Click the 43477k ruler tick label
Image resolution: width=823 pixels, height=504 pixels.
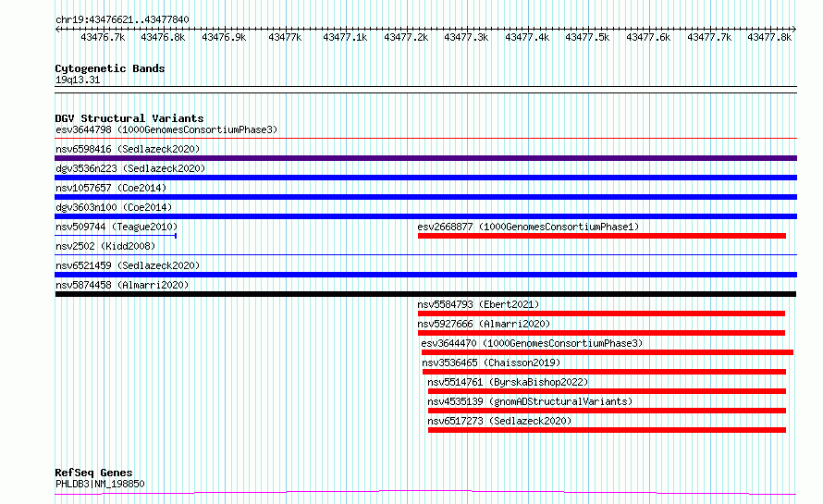click(285, 37)
